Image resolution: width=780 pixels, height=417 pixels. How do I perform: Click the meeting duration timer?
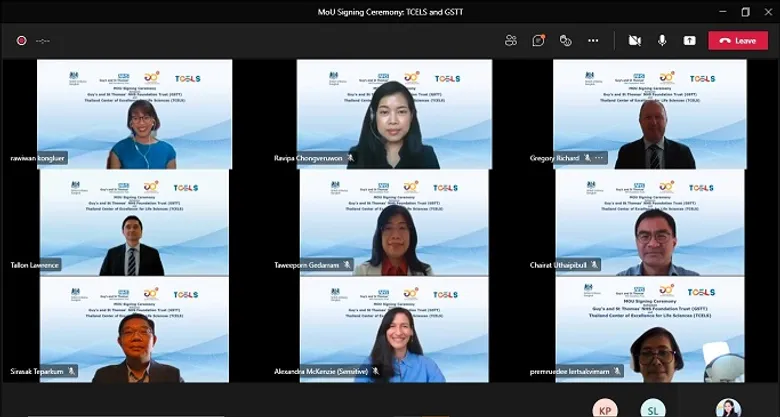click(x=43, y=41)
